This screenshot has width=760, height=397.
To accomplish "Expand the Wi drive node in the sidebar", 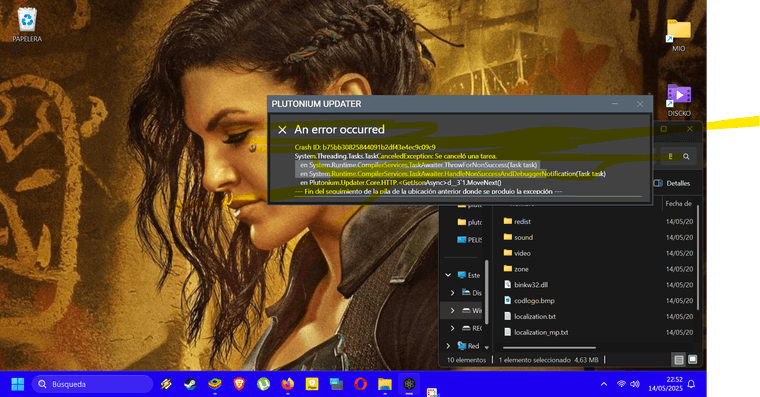I will pos(452,310).
